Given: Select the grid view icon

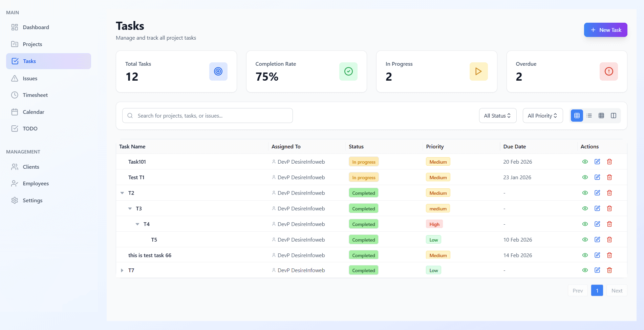Looking at the screenshot, I should 601,116.
